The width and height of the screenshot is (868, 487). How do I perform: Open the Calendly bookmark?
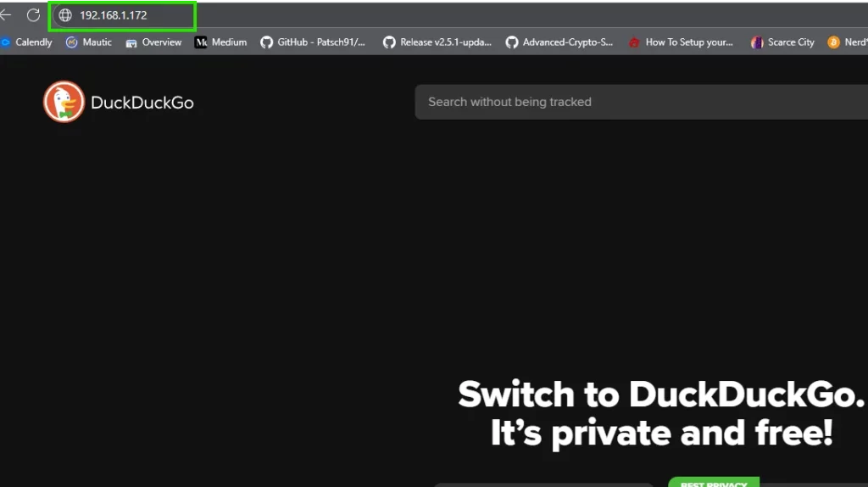(x=26, y=42)
